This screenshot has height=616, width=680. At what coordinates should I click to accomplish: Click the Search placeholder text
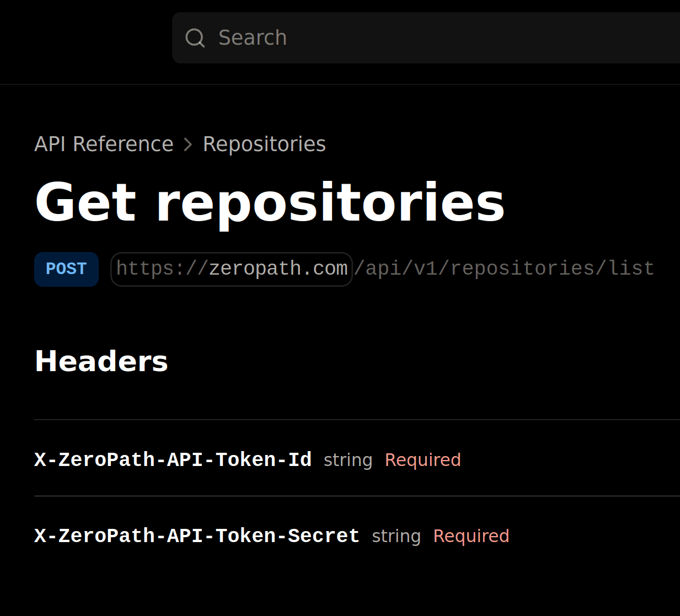[x=253, y=38]
